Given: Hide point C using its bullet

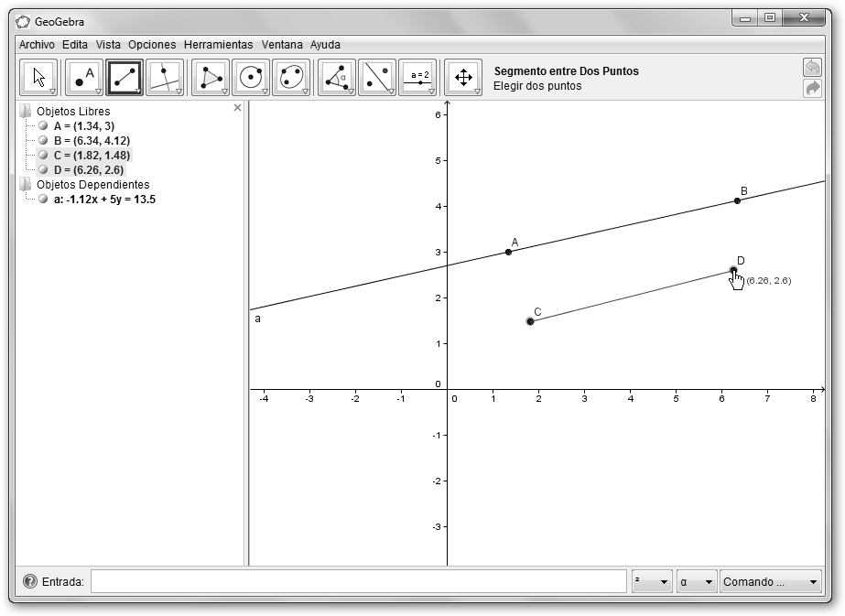Looking at the screenshot, I should (x=43, y=156).
